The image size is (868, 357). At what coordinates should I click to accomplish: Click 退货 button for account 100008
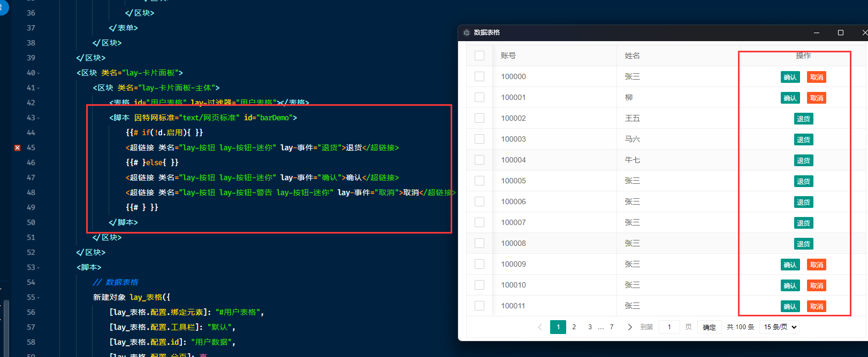tap(804, 244)
